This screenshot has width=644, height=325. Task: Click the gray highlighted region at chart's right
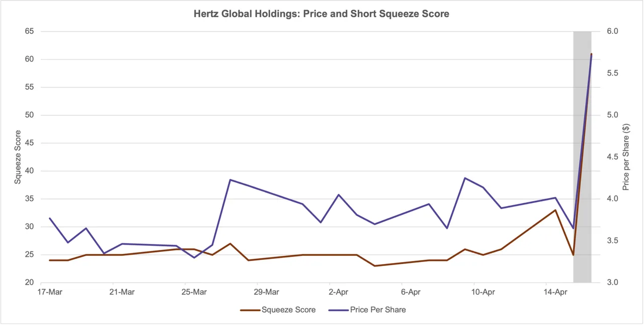pyautogui.click(x=582, y=156)
